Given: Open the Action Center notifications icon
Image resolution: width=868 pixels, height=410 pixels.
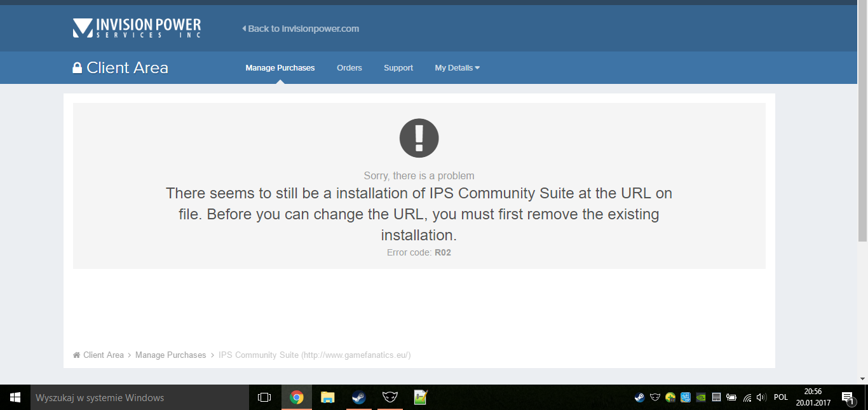Looking at the screenshot, I should [848, 397].
